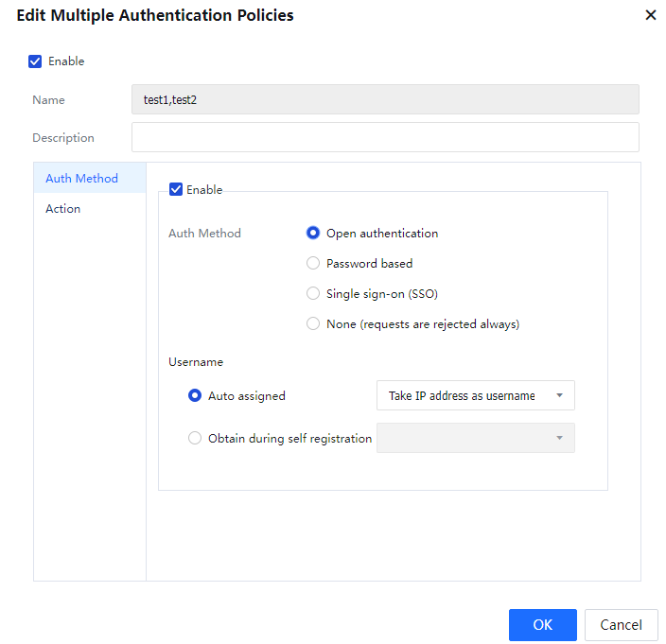
Task: Close the Edit Multiple Authentication Policies dialog
Action: (x=650, y=15)
